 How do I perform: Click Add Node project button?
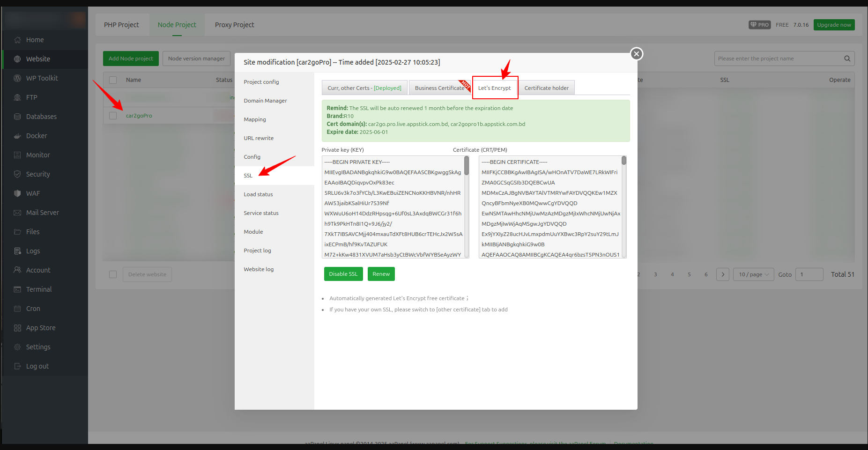(x=131, y=59)
